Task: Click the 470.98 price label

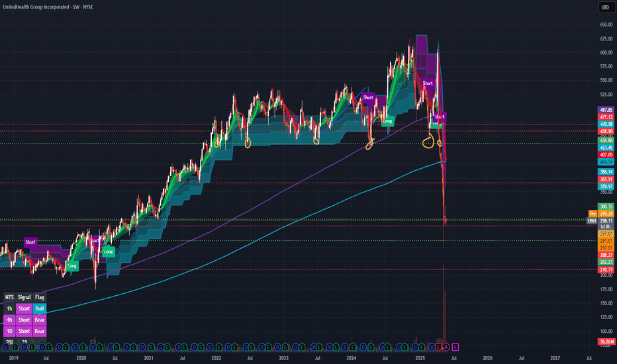Action: coord(606,124)
